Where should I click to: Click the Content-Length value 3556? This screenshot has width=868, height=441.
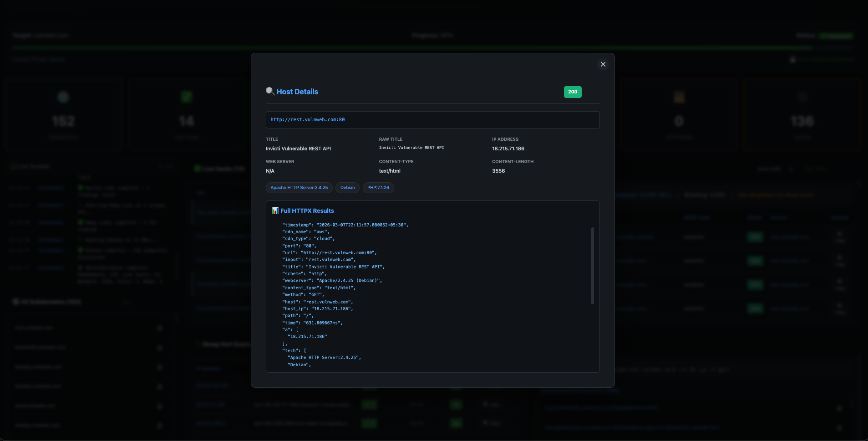click(498, 171)
